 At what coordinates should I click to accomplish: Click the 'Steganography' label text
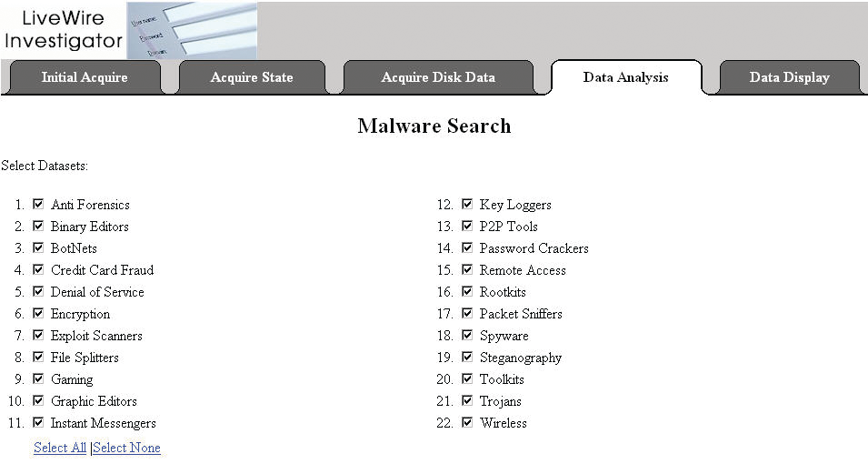point(521,358)
